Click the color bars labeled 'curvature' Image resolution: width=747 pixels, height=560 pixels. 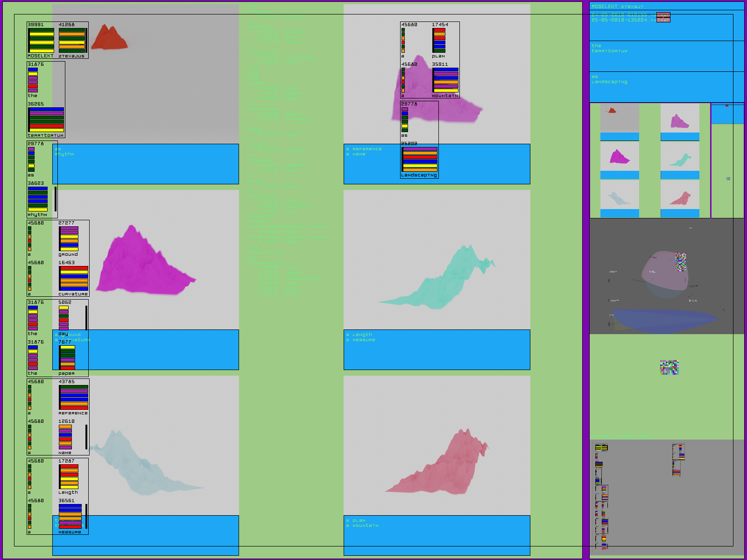tap(74, 278)
